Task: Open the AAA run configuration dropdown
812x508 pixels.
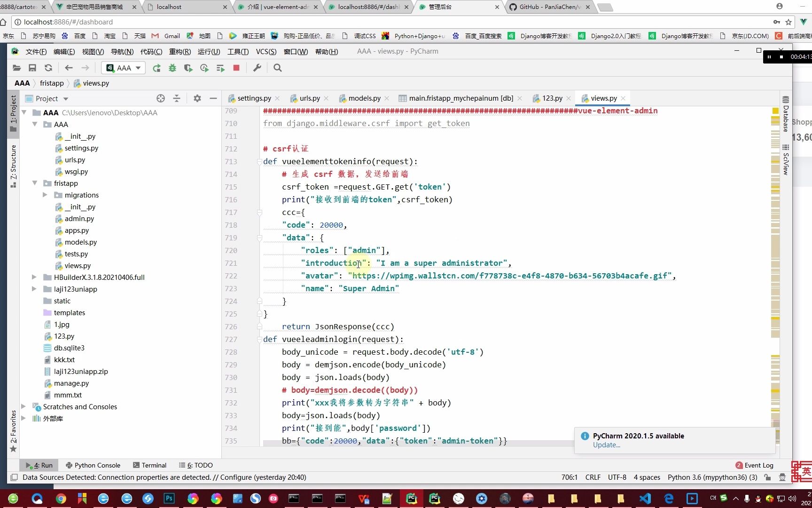Action: [x=123, y=68]
